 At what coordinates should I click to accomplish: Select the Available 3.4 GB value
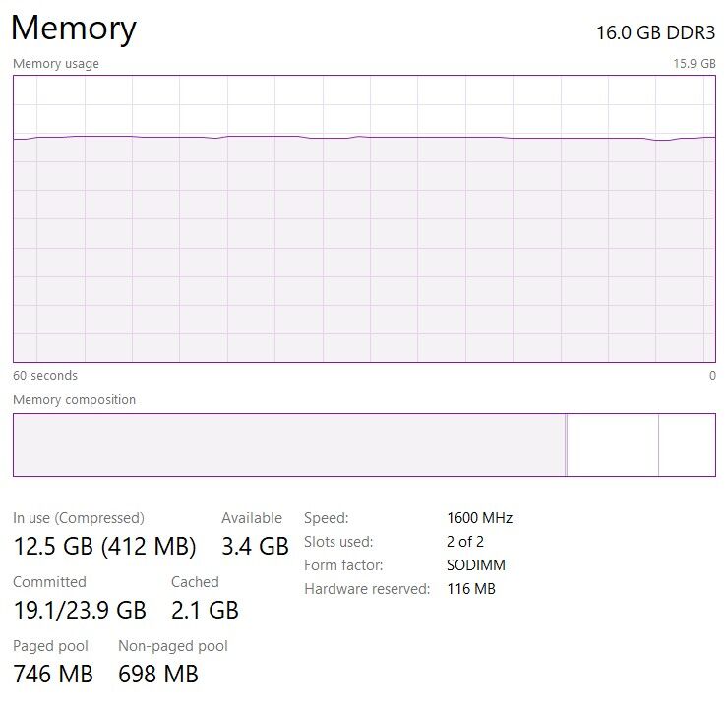click(x=256, y=546)
